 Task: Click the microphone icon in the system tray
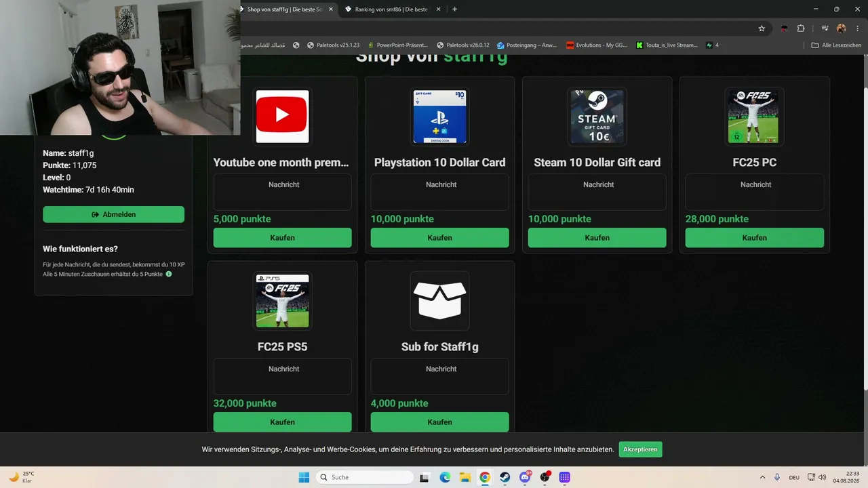click(777, 477)
